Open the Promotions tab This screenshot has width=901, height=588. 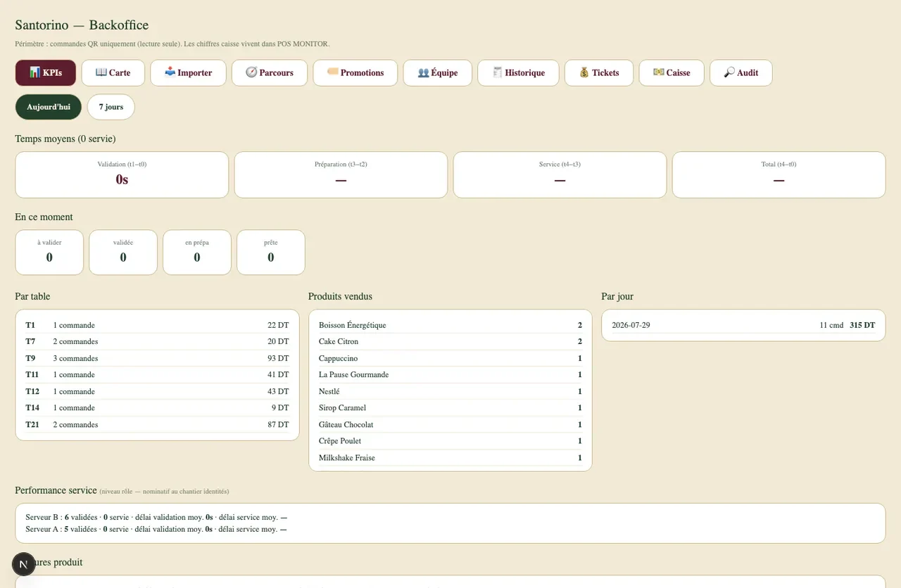tap(355, 72)
